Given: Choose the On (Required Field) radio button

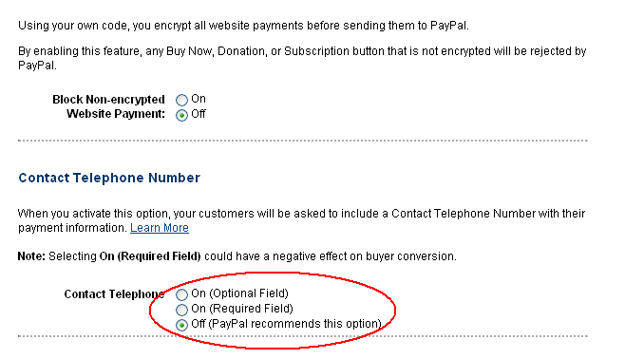Looking at the screenshot, I should coord(181,310).
